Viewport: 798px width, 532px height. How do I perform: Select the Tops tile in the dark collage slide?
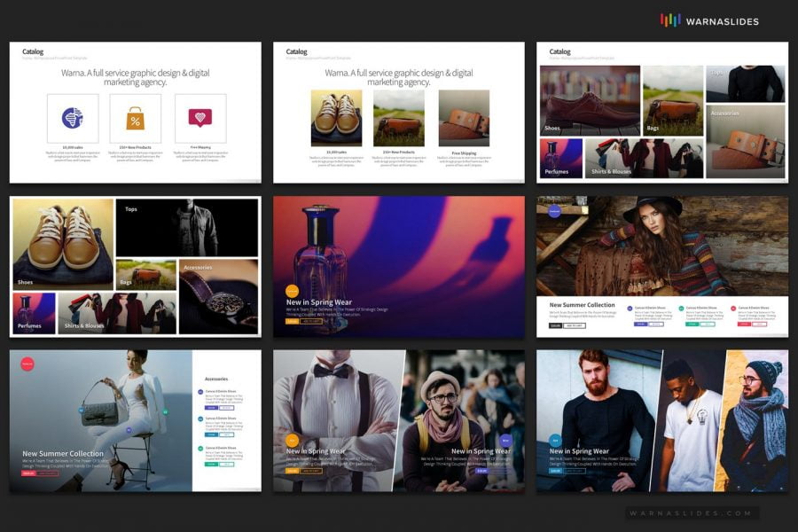tap(186, 227)
